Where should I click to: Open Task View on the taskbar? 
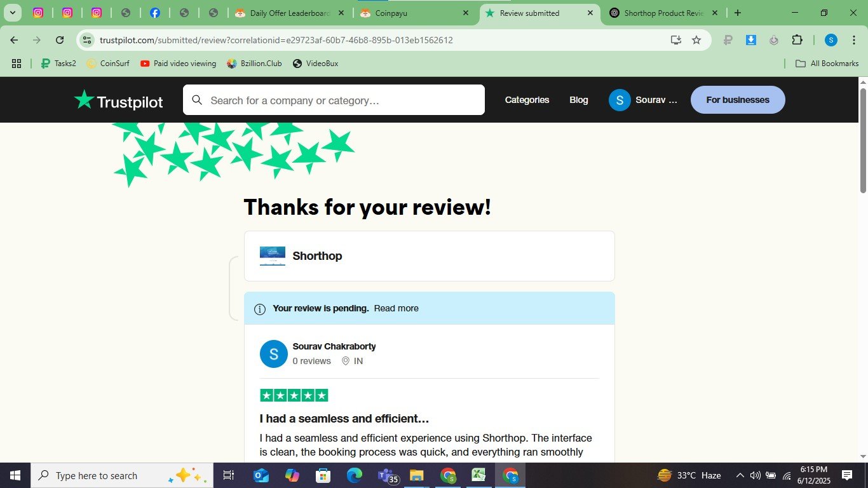[x=229, y=475]
